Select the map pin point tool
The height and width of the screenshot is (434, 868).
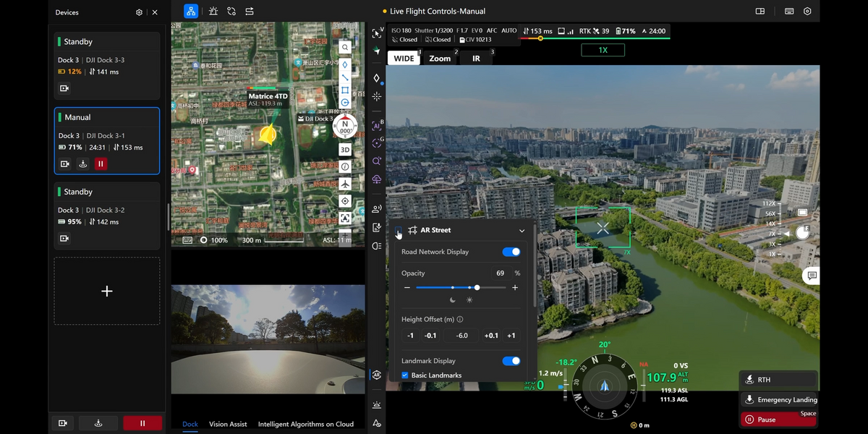(x=345, y=64)
